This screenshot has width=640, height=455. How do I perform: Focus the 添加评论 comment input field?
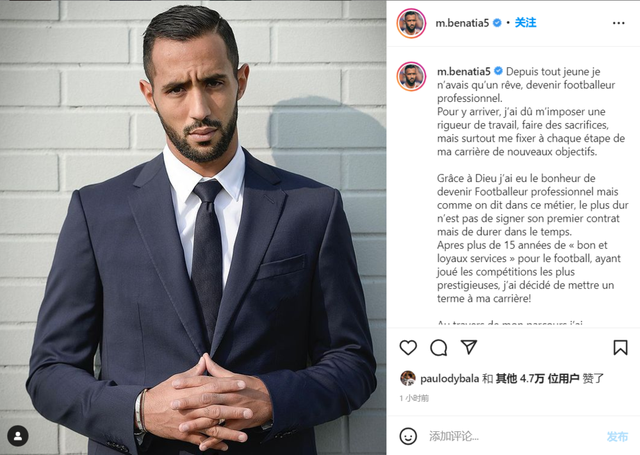(514, 436)
